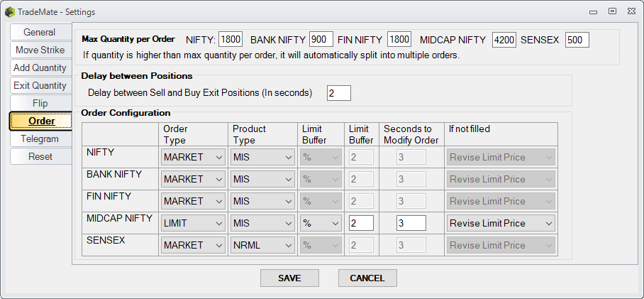Open MIDCAP NIFTY Order Type dropdown
Screen dimensions: 644x299
pos(193,223)
